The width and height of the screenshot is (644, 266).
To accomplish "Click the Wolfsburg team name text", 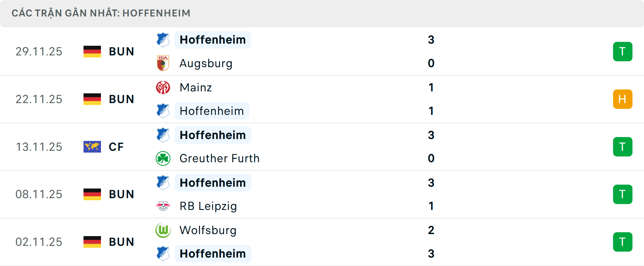I will point(208,230).
